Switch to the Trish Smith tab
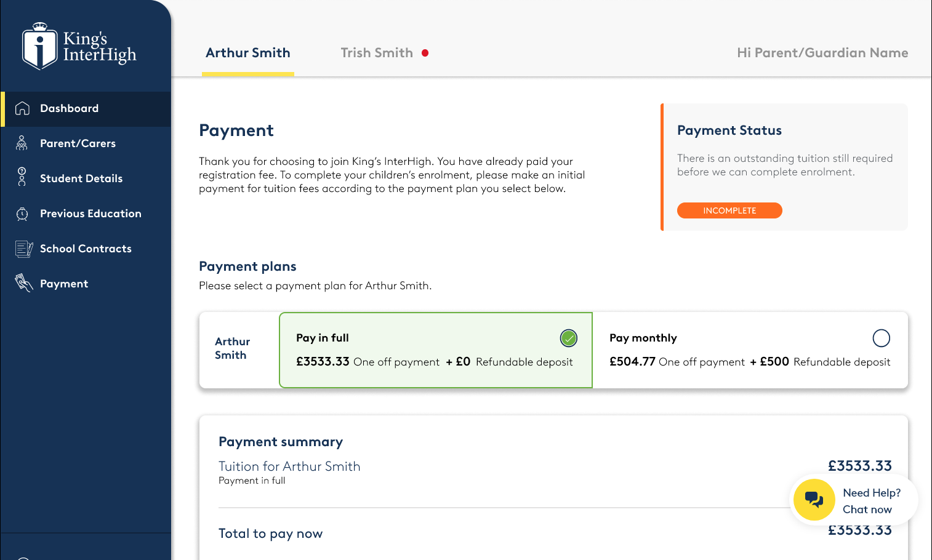The width and height of the screenshot is (932, 560). click(x=377, y=53)
